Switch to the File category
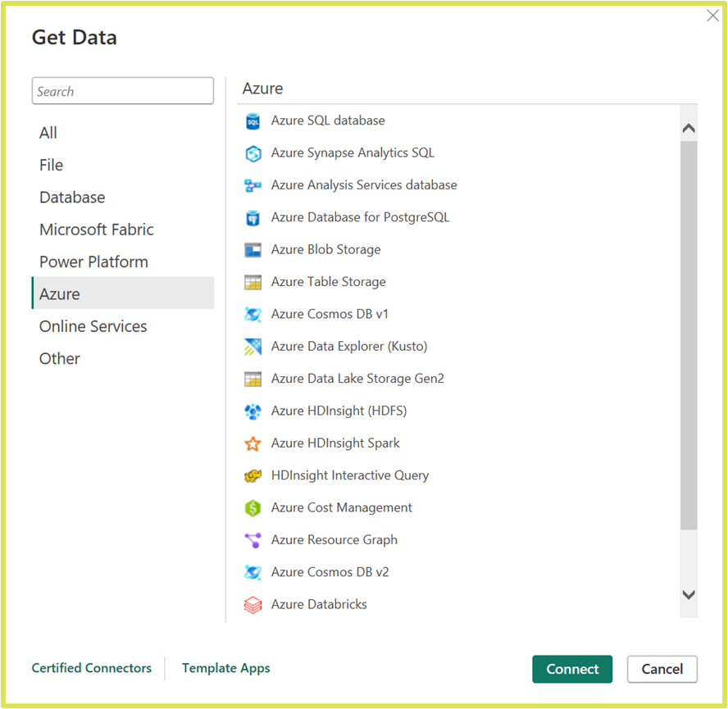The height and width of the screenshot is (709, 728). tap(123, 166)
